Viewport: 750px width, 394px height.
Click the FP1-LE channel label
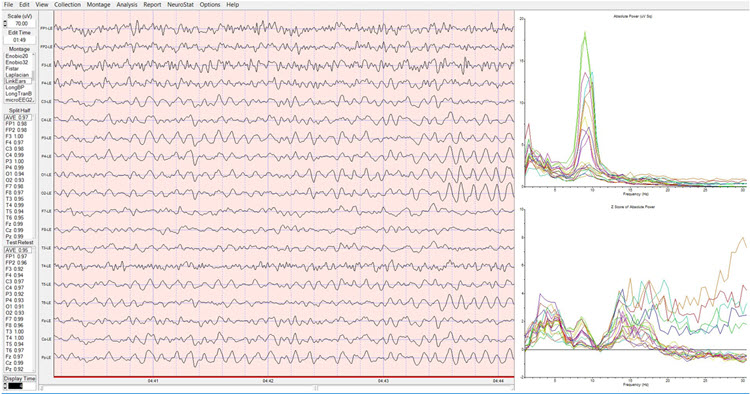tap(46, 29)
